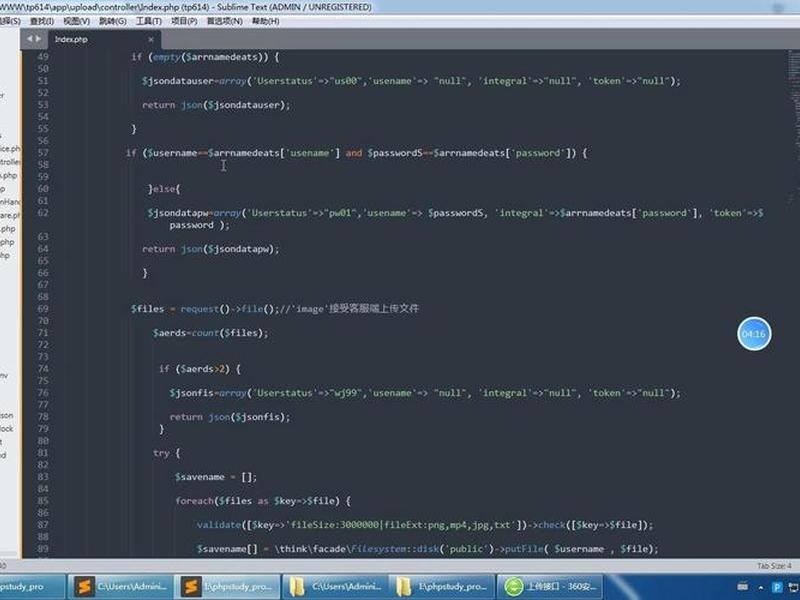Image resolution: width=800 pixels, height=600 pixels.
Task: Open the Tab Size: 4 status bar selector
Action: pyautogui.click(x=774, y=566)
